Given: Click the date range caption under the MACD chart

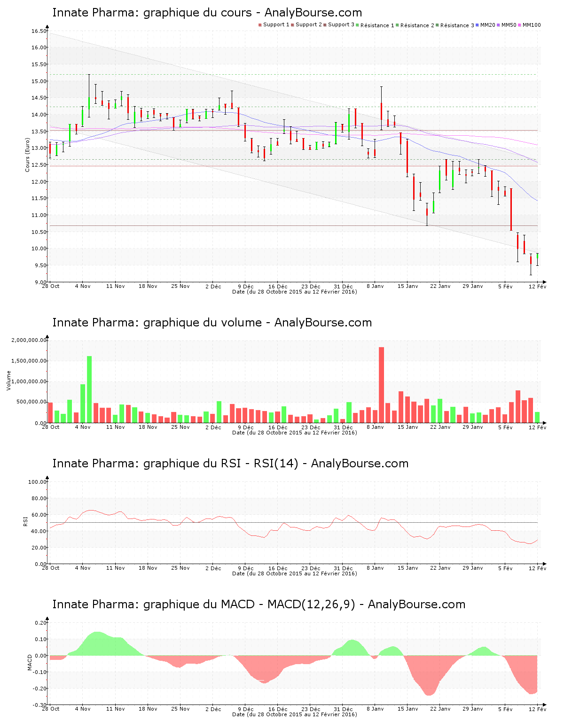Looking at the screenshot, I should point(295,714).
